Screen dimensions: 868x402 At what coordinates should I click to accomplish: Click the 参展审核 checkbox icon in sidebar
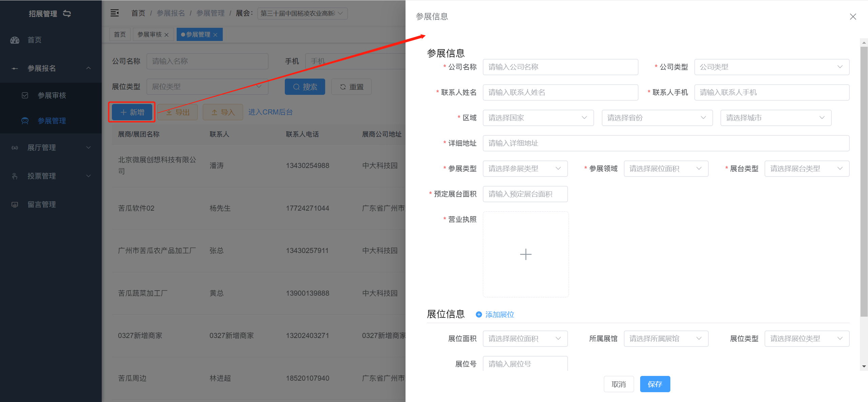pyautogui.click(x=25, y=96)
